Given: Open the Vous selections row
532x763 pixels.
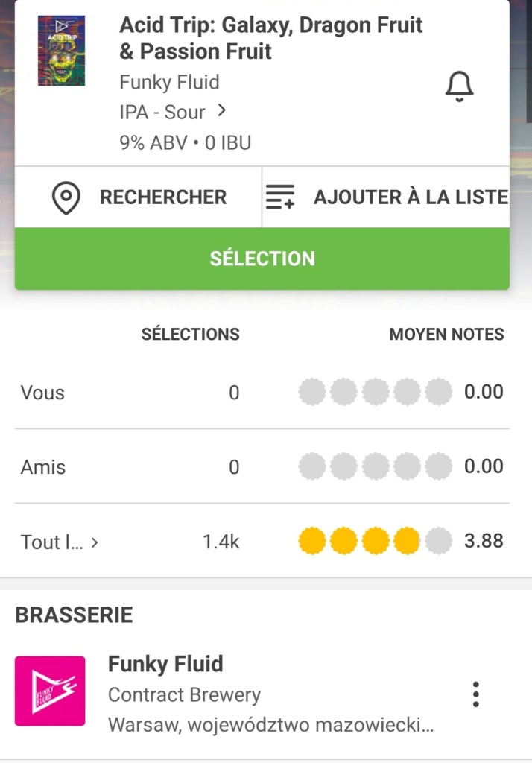Looking at the screenshot, I should pyautogui.click(x=42, y=393).
